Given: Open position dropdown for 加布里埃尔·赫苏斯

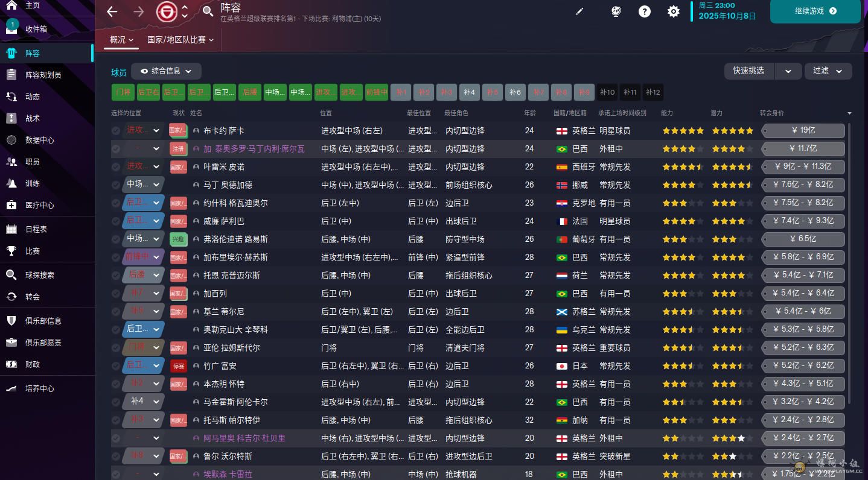Looking at the screenshot, I should (x=143, y=257).
